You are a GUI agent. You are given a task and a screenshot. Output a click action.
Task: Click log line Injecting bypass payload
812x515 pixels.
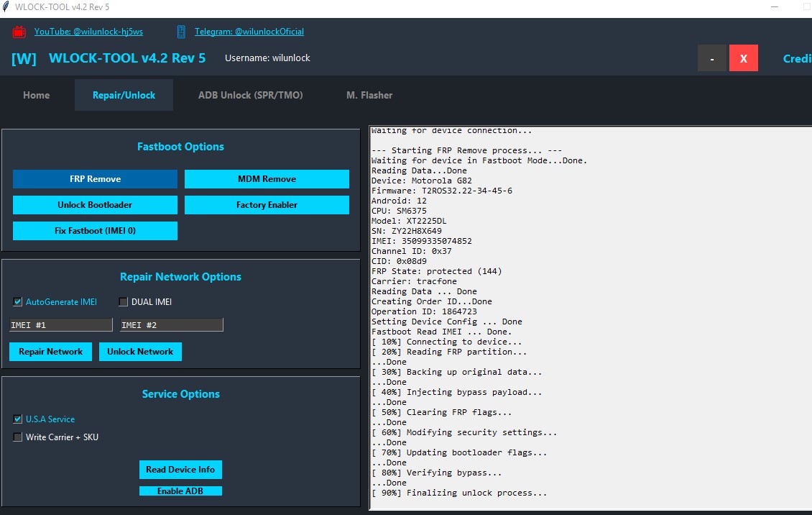coord(457,392)
